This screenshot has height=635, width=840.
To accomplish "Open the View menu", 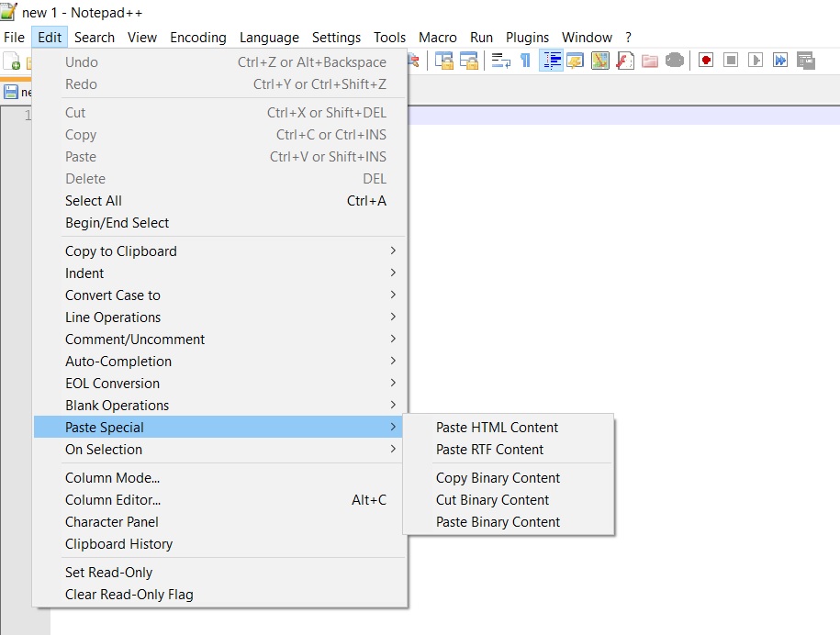I will [x=142, y=38].
